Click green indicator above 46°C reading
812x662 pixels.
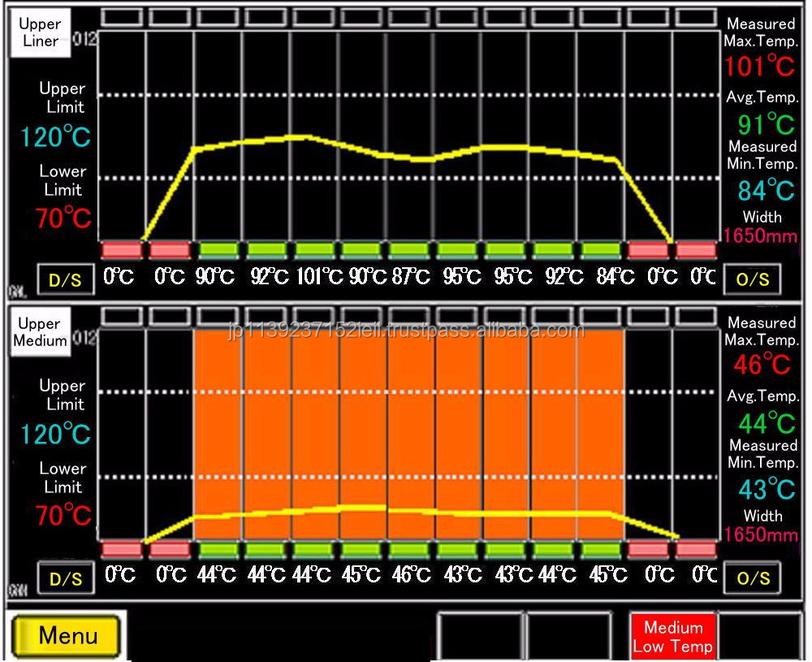pyautogui.click(x=410, y=550)
